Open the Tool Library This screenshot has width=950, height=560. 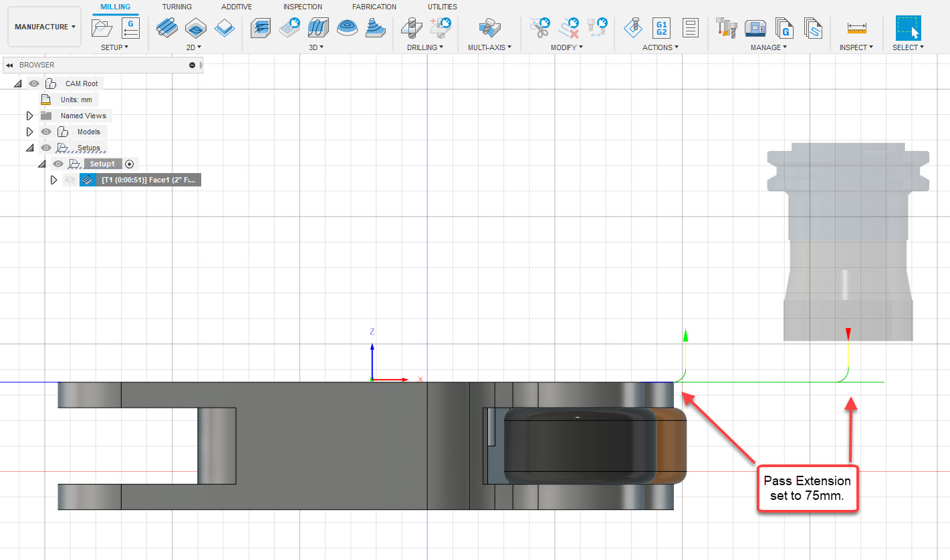click(726, 27)
